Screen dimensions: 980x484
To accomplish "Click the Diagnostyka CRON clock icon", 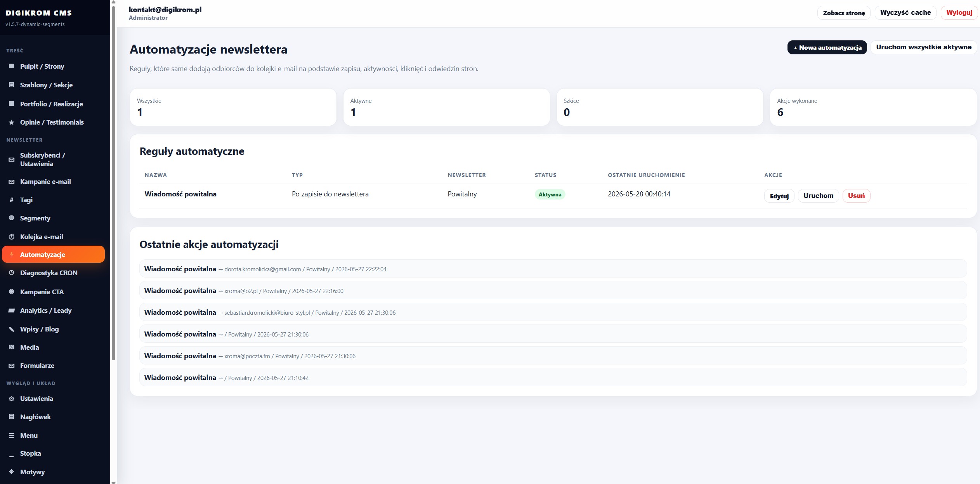I will (x=12, y=273).
